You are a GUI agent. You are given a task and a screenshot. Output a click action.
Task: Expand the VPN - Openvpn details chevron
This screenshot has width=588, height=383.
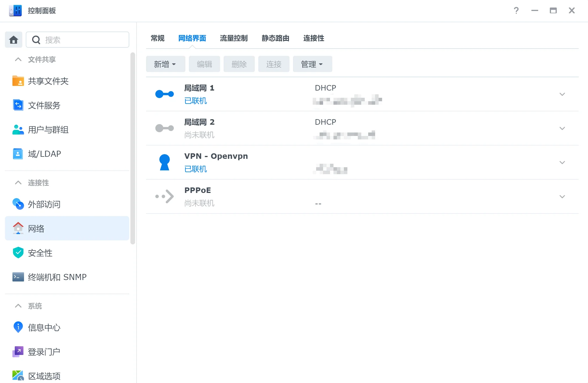562,163
